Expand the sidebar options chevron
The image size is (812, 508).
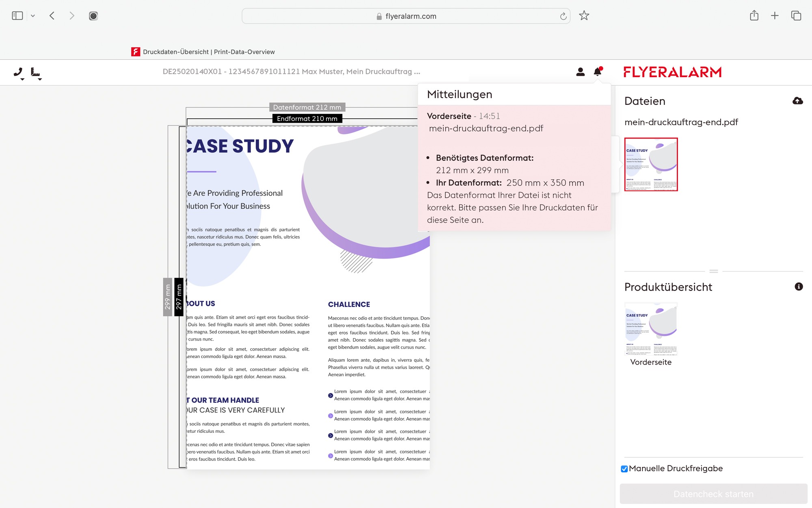click(33, 16)
